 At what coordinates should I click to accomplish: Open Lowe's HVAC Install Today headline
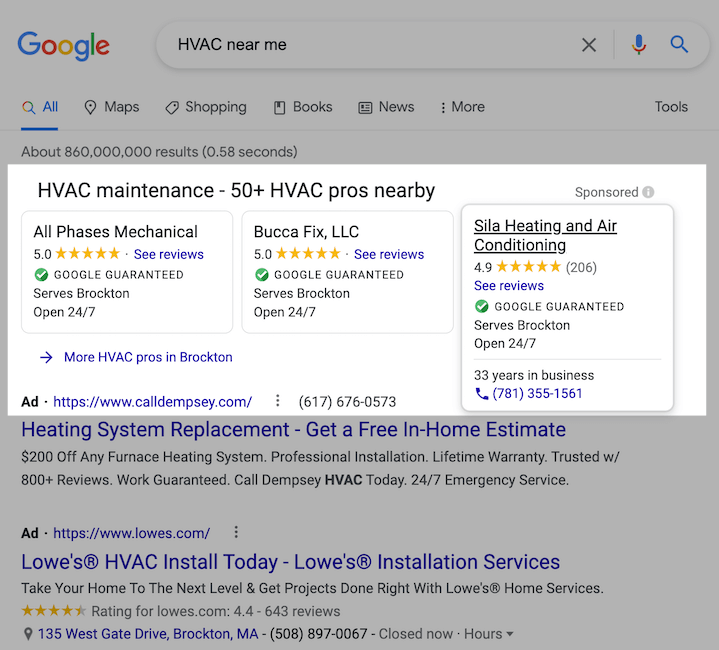[x=291, y=562]
